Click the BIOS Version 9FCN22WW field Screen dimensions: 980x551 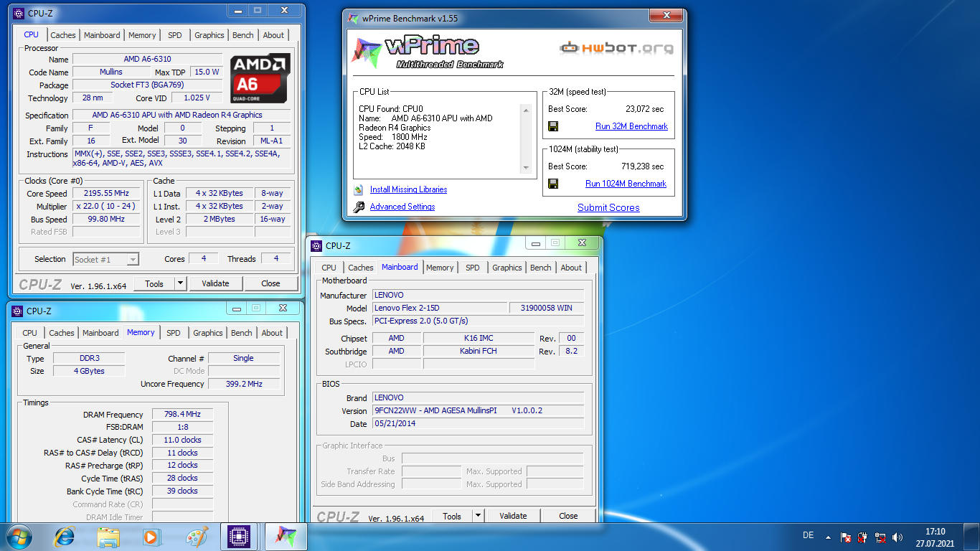pos(478,411)
